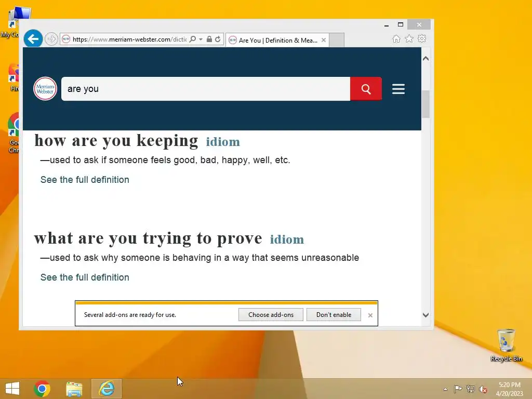Click in the 'are you' dictionary search box
Viewport: 532px width, 399px height.
coord(206,89)
